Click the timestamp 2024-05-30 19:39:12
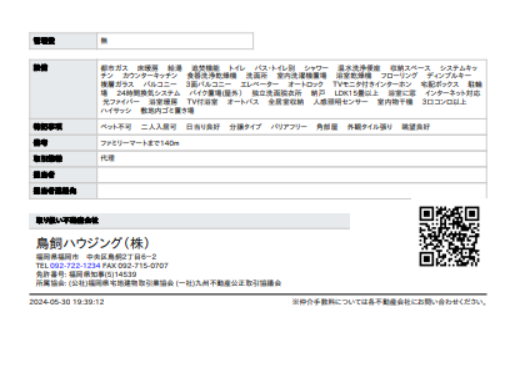 pyautogui.click(x=67, y=302)
